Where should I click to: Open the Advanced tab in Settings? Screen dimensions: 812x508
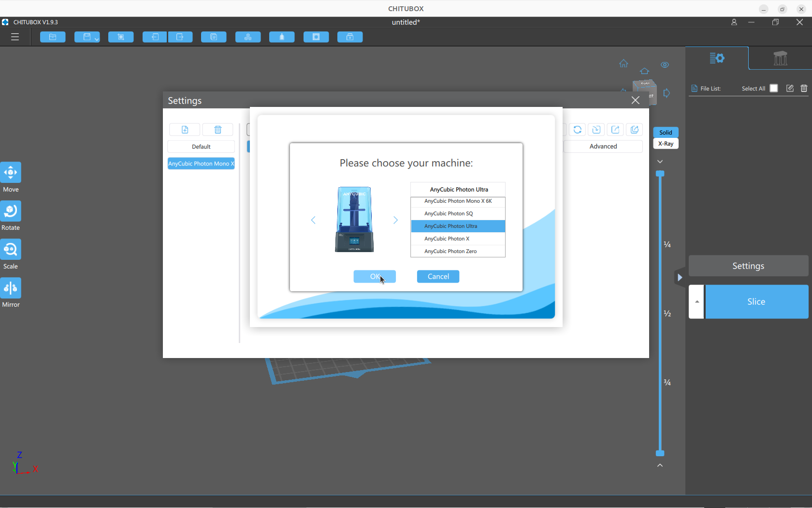pyautogui.click(x=603, y=146)
